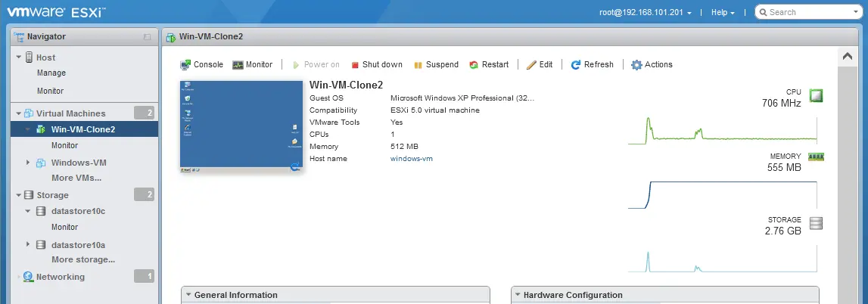Collapse the Virtual Machines tree node
868x304 pixels.
pyautogui.click(x=18, y=113)
